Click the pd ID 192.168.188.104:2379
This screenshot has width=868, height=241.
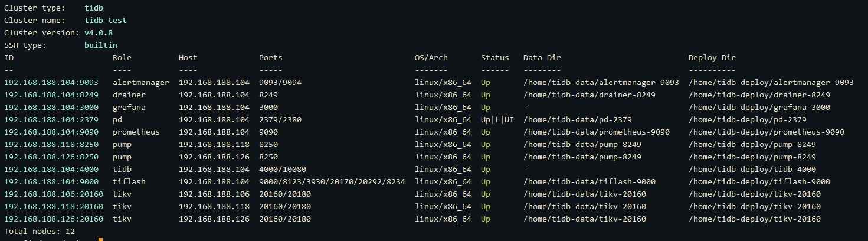[51, 120]
